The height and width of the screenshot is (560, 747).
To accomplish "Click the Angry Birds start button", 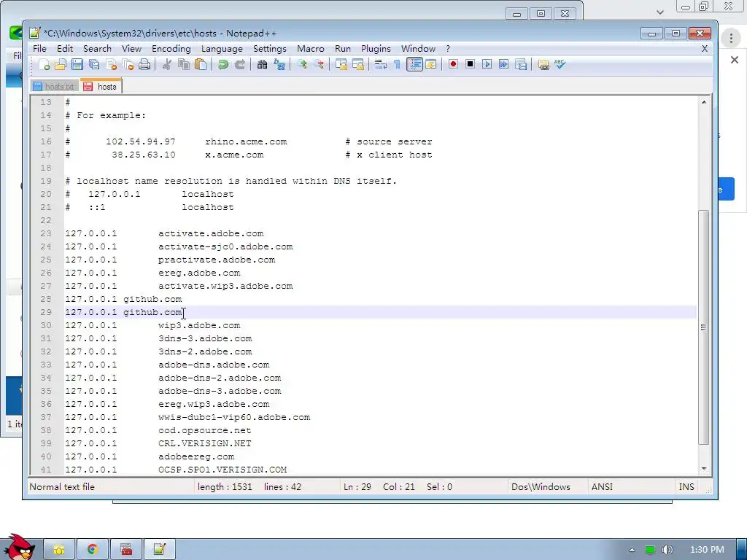I will pos(19,547).
